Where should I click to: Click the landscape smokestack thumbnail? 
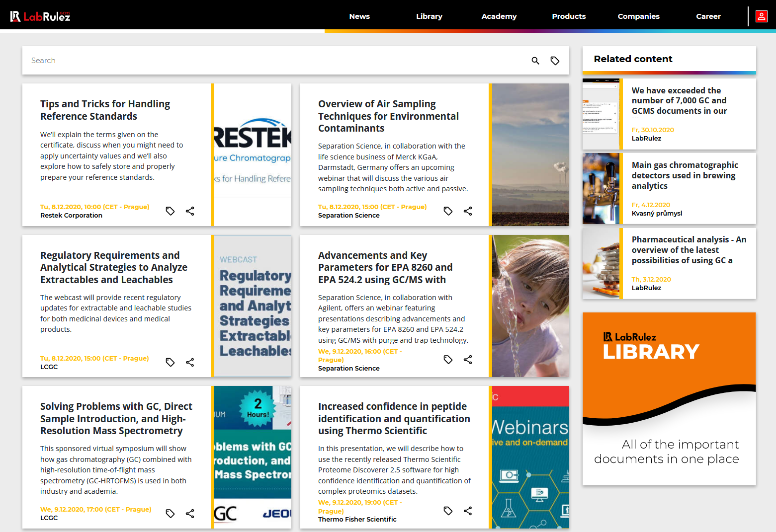tap(530, 154)
